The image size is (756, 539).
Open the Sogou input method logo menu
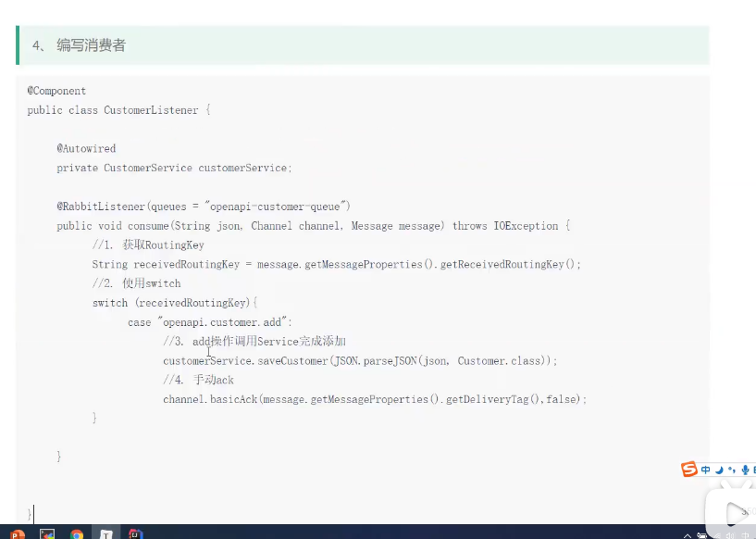(x=689, y=470)
